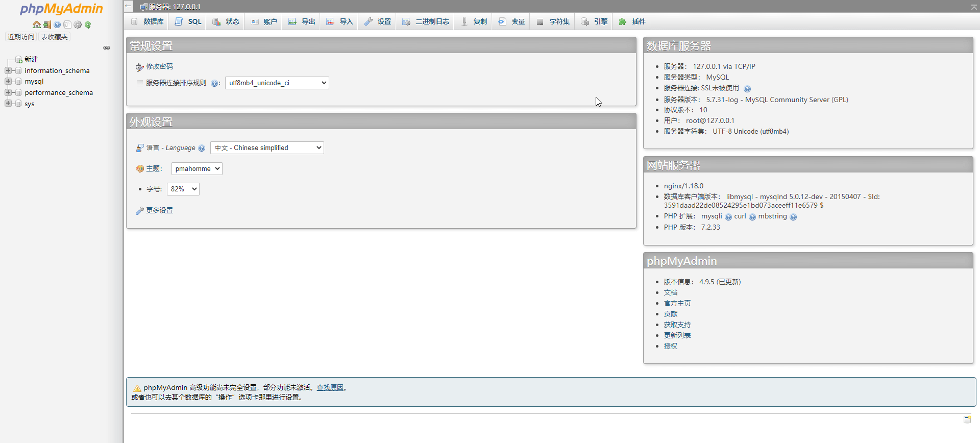980x443 pixels.
Task: Click the wrench icon beside 更多设置
Action: 139,211
